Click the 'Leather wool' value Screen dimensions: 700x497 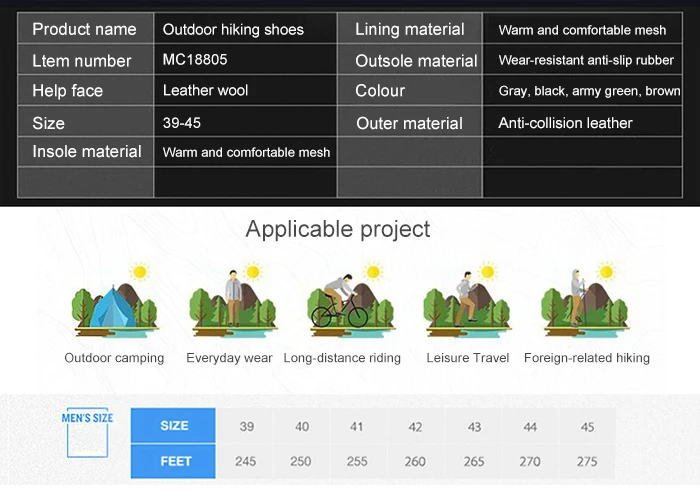[x=205, y=91]
